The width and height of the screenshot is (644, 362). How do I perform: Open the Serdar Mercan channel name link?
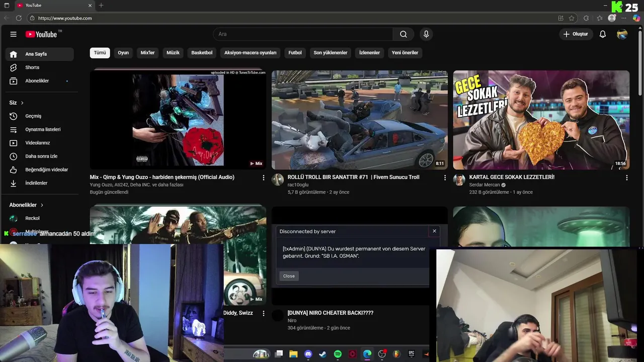click(x=485, y=185)
